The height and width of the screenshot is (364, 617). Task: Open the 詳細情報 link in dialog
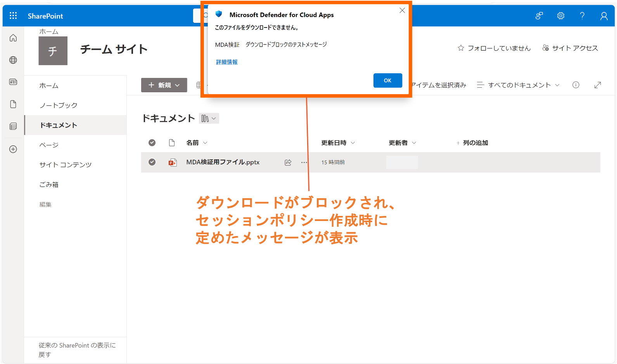click(x=227, y=62)
